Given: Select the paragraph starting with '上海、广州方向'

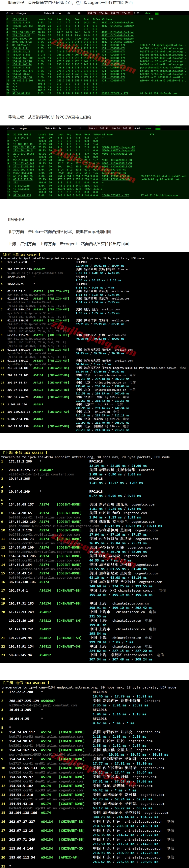Looking at the screenshot, I should pyautogui.click(x=68, y=244).
